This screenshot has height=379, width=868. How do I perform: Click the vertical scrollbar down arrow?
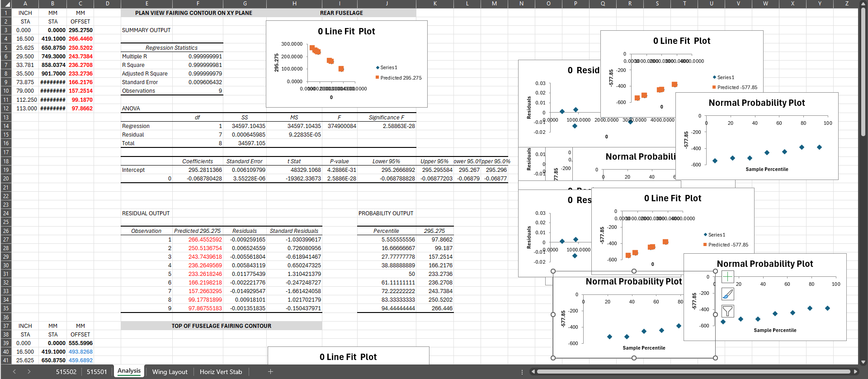coord(863,361)
